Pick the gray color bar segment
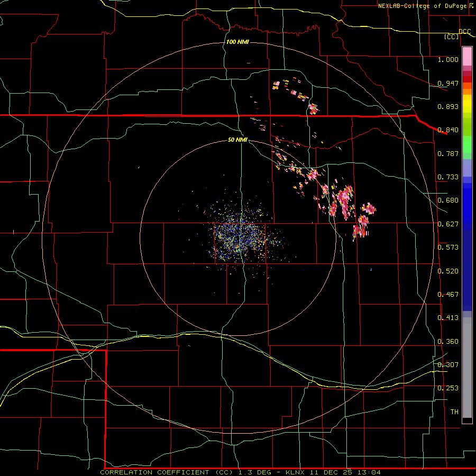The width and height of the screenshot is (476, 476). 467,368
